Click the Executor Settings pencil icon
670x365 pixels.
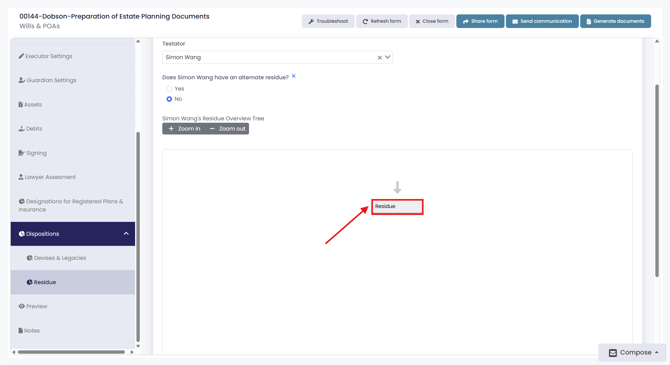(x=21, y=56)
